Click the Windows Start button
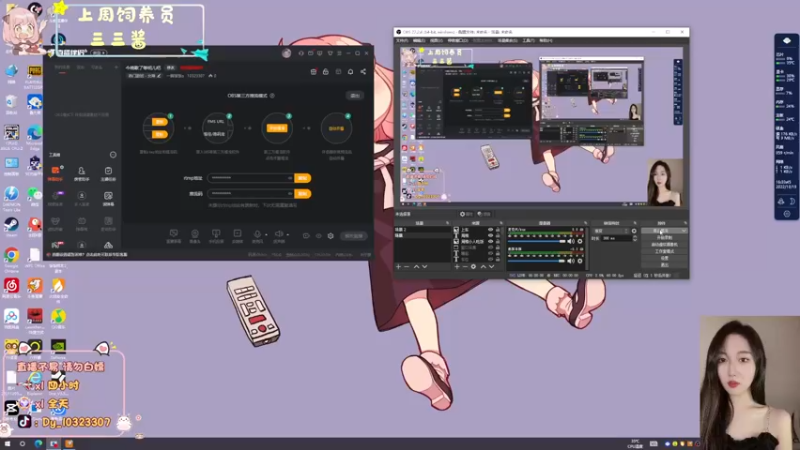 click(7, 444)
